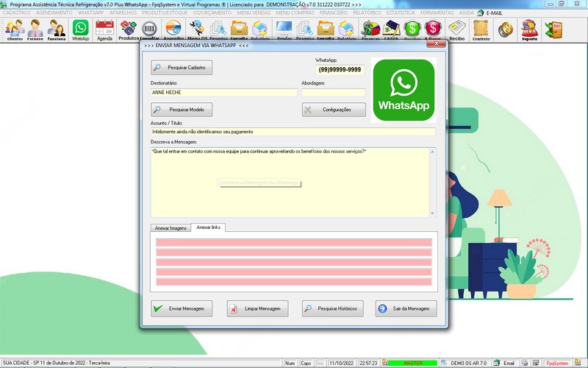Image resolution: width=588 pixels, height=368 pixels.
Task: Click Pesquisar Modelo button
Action: coord(182,110)
